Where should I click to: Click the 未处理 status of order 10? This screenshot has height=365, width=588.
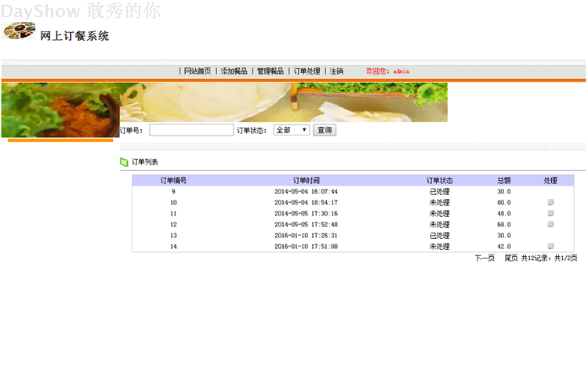tap(439, 202)
